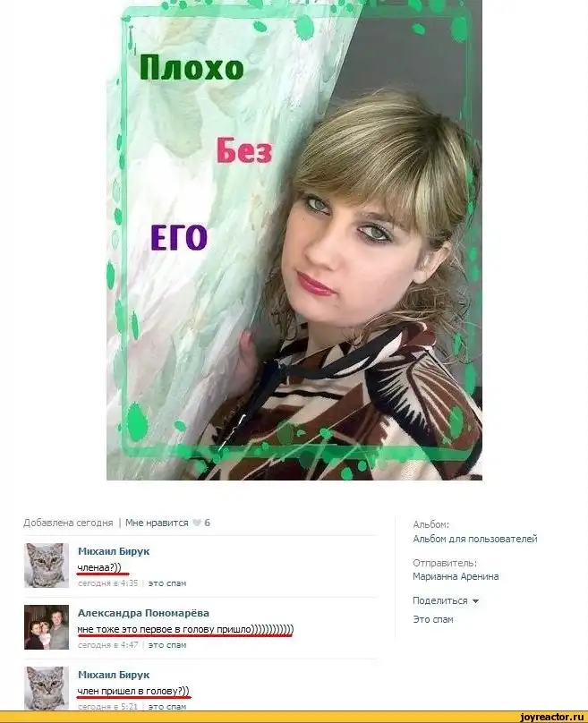Image resolution: width=588 pixels, height=723 pixels.
Task: Open album Альбом для пользователей
Action: 475,539
